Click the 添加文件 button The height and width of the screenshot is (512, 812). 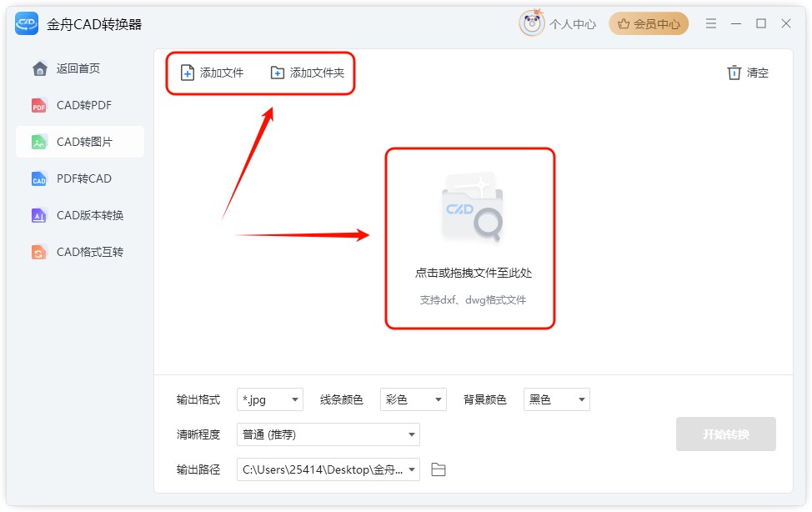pyautogui.click(x=213, y=73)
